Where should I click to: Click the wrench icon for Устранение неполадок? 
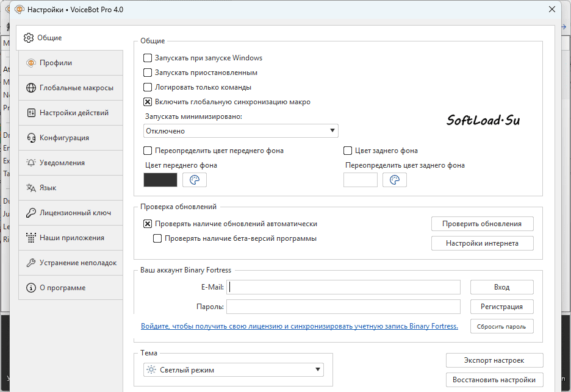pos(31,263)
